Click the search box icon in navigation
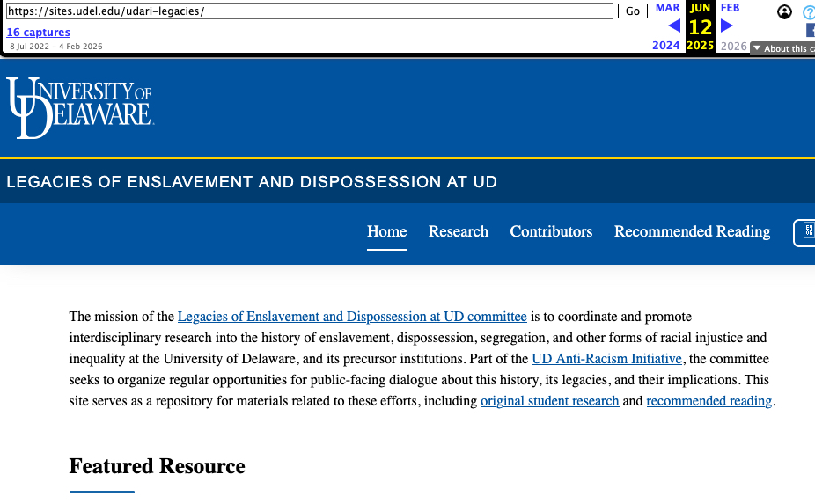The height and width of the screenshot is (504, 815). coord(806,232)
